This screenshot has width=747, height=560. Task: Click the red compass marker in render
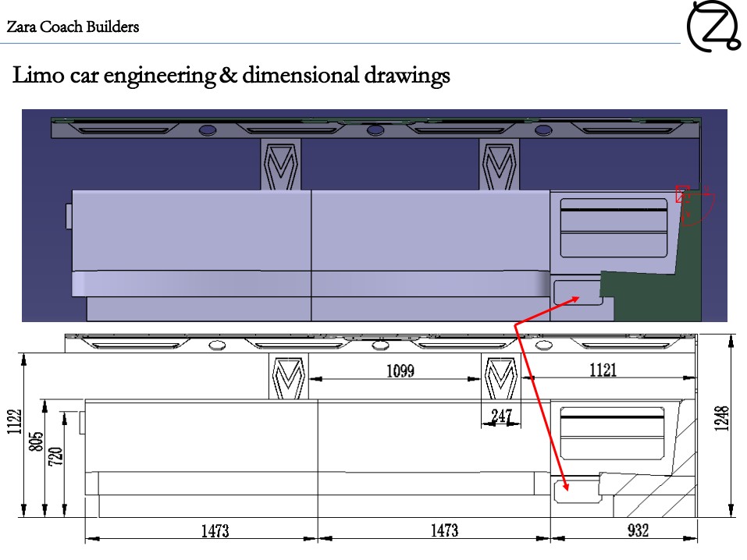click(x=695, y=205)
